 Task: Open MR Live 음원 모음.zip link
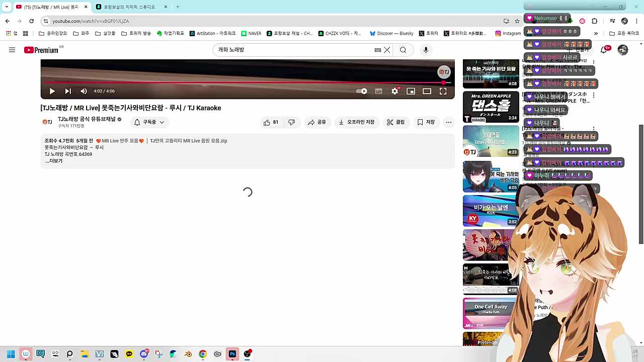tap(189, 141)
